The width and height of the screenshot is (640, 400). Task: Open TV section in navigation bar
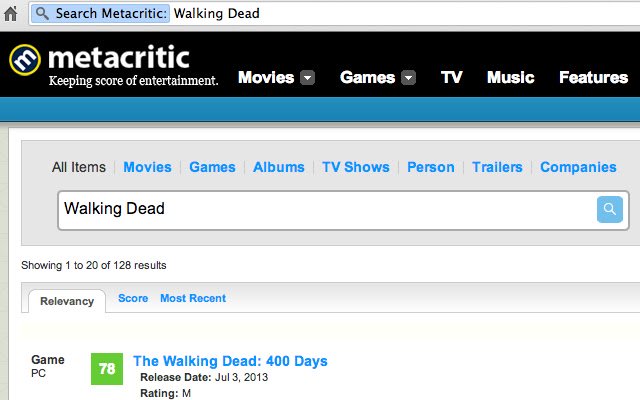pos(451,77)
